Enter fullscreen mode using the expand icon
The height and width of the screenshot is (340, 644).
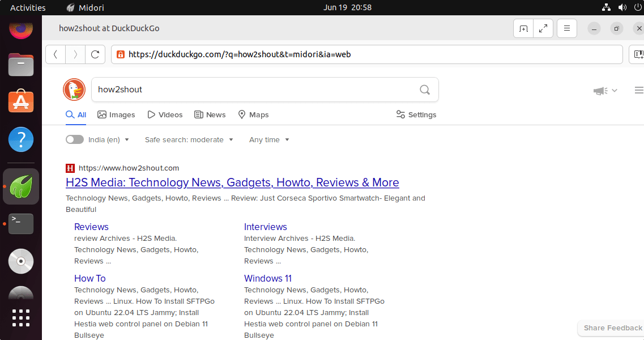coord(543,28)
